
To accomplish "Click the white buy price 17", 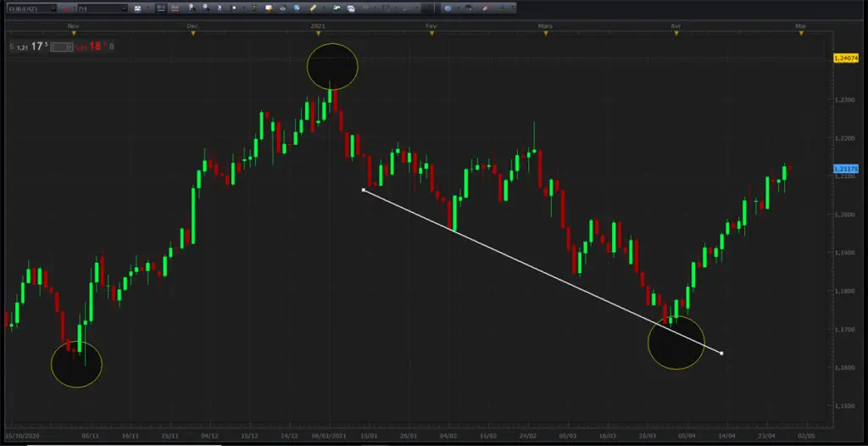I will tap(36, 47).
